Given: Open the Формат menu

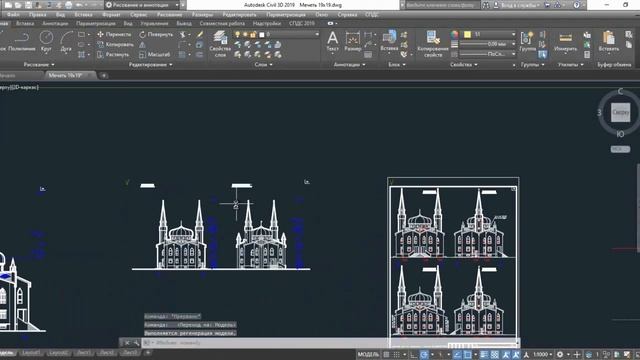Looking at the screenshot, I should pos(111,15).
